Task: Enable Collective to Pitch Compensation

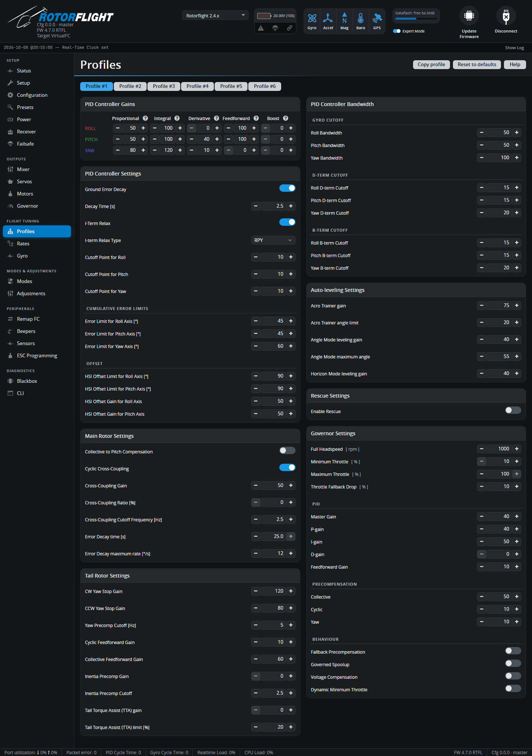Action: click(287, 450)
